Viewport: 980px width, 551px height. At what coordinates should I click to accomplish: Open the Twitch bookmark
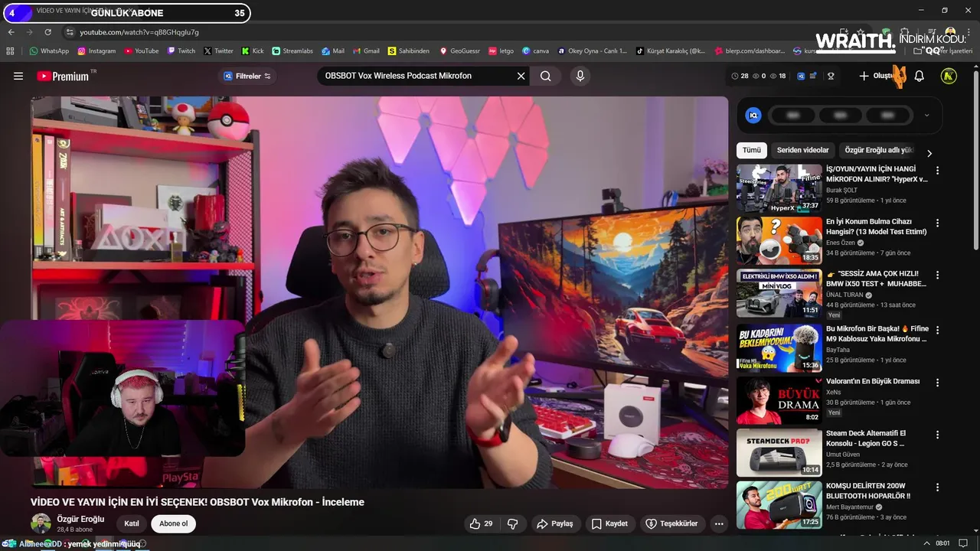[x=181, y=51]
